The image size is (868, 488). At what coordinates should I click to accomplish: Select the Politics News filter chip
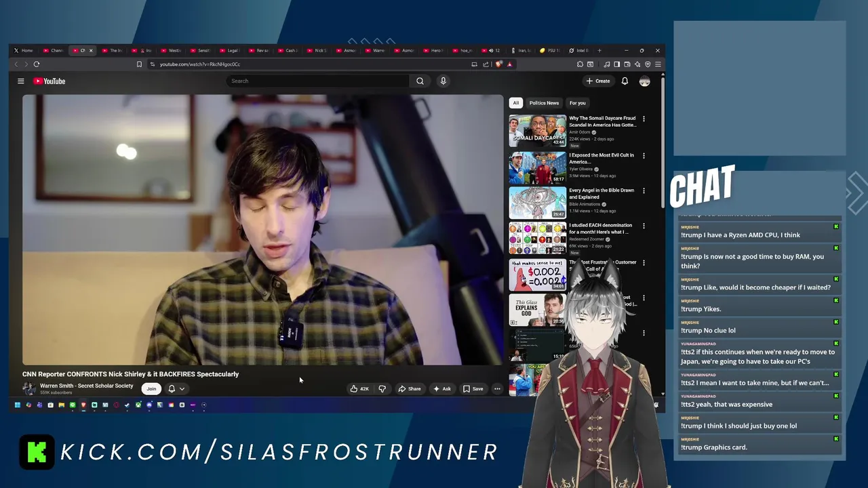(544, 103)
